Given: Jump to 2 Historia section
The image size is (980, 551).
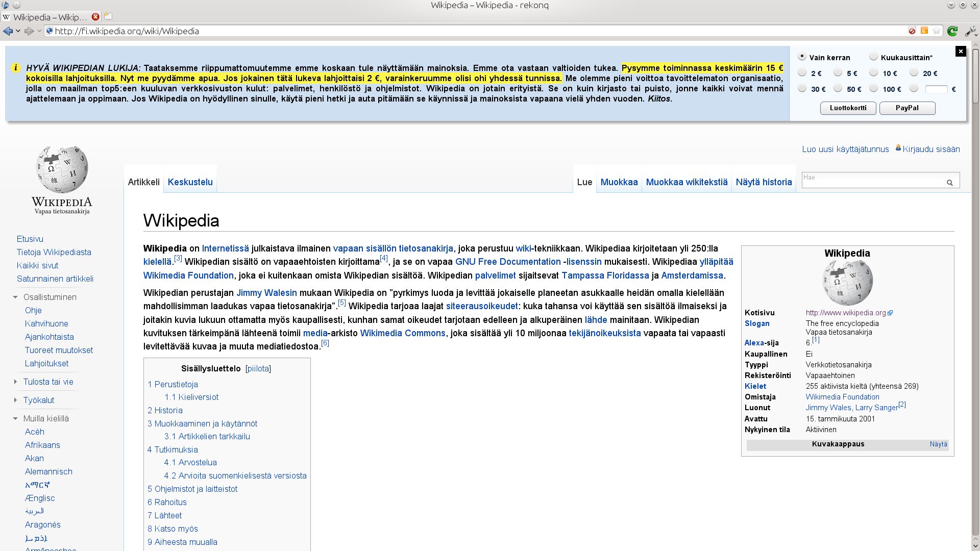Looking at the screenshot, I should point(165,410).
